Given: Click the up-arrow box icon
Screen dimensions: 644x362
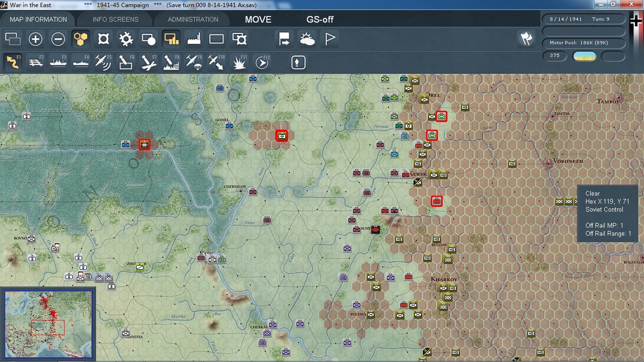Looking at the screenshot, I should click(x=298, y=62).
